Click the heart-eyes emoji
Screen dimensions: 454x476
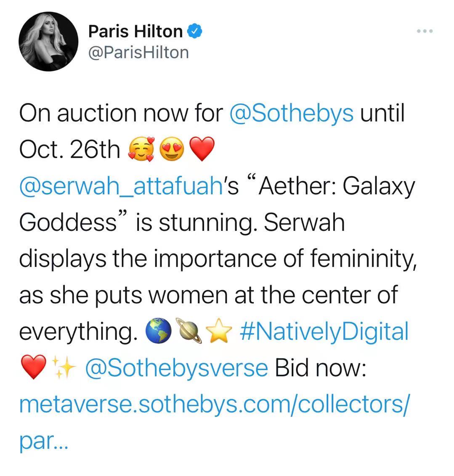click(x=172, y=150)
